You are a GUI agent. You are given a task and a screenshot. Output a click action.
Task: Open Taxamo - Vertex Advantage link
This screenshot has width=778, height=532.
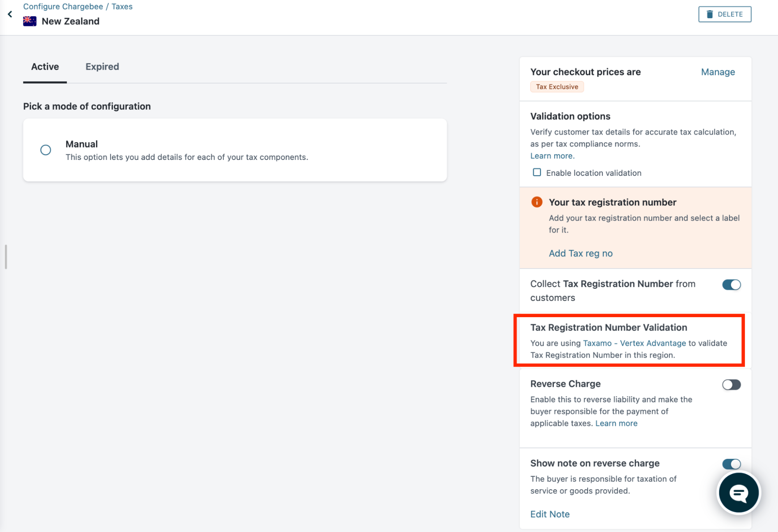click(634, 343)
